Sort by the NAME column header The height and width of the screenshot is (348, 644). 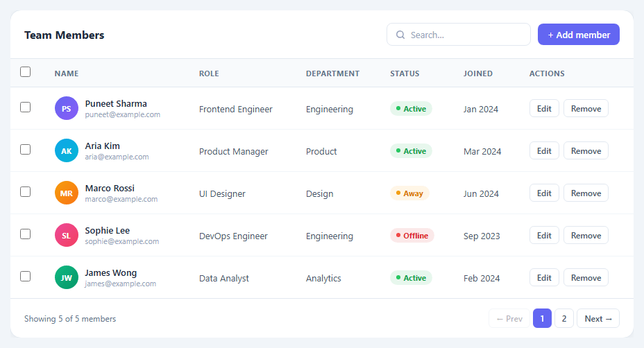pyautogui.click(x=67, y=73)
